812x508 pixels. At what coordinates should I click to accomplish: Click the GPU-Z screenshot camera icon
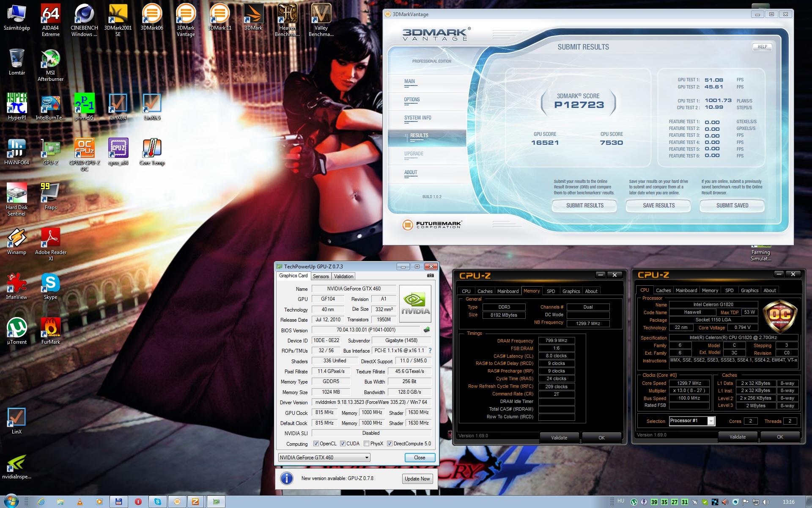pos(430,276)
